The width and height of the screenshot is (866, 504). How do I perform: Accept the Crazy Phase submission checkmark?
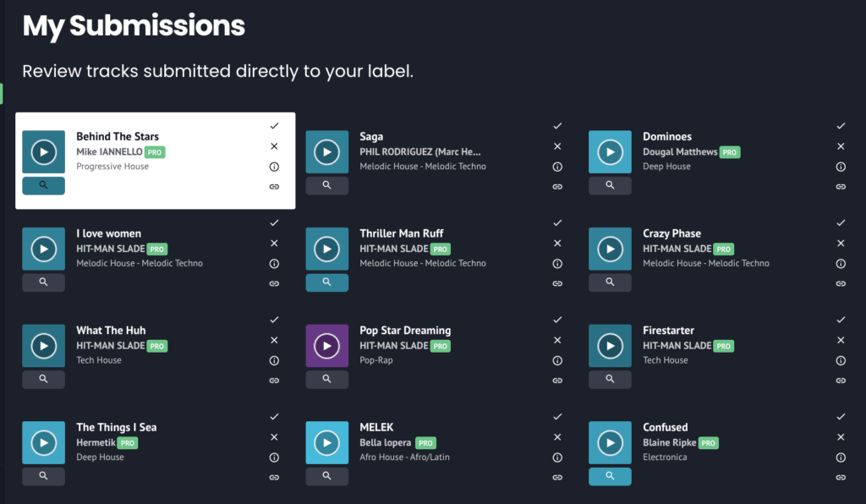coord(841,223)
